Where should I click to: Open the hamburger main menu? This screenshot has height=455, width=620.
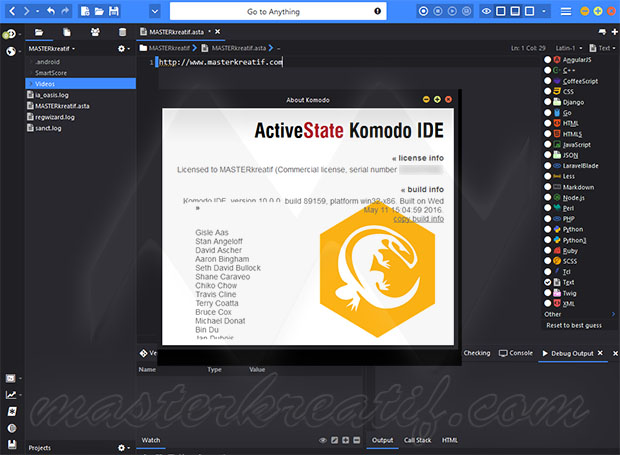pyautogui.click(x=566, y=11)
